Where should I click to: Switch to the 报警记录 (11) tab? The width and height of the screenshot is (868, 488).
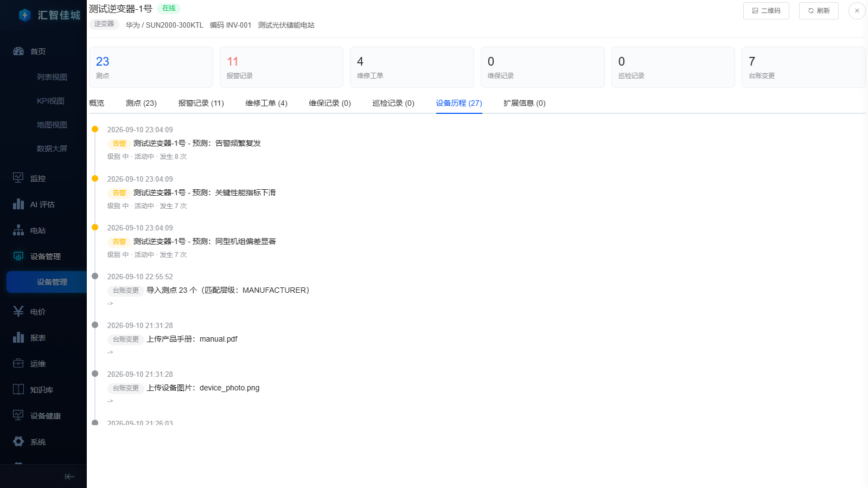pyautogui.click(x=201, y=103)
